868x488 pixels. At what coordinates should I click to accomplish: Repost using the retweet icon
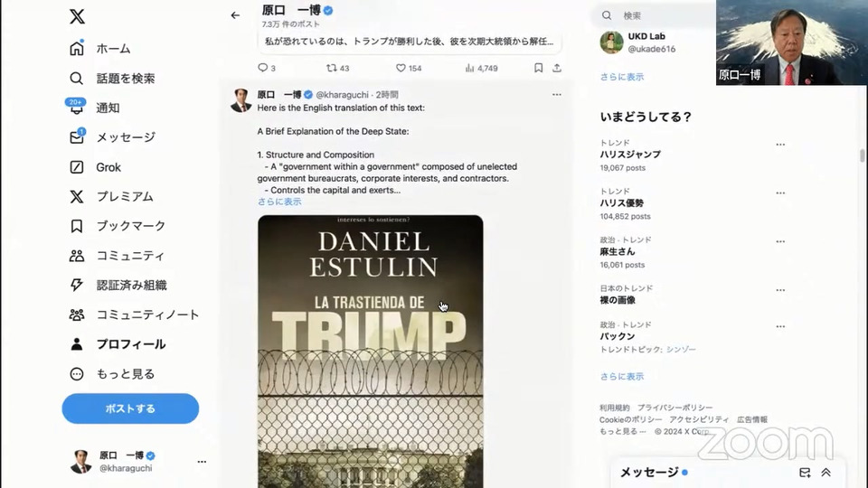[331, 68]
